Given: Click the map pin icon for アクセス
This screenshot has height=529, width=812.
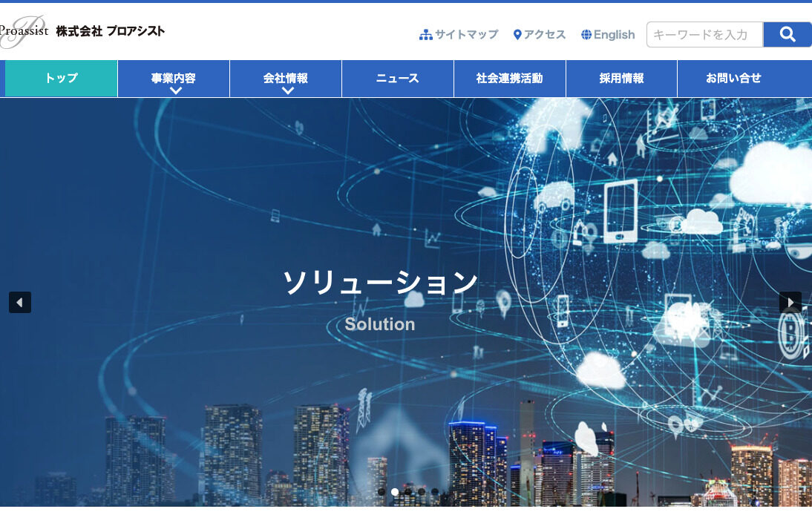Looking at the screenshot, I should pyautogui.click(x=517, y=34).
